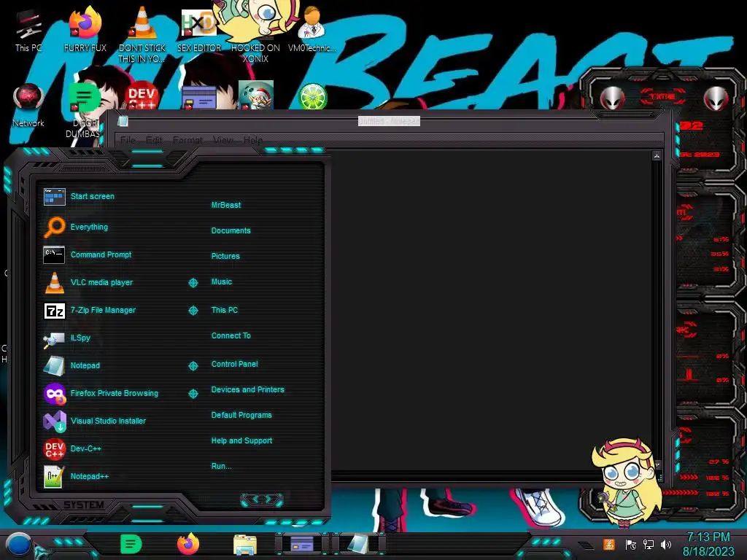Click Notepad title bar system icon

pyautogui.click(x=123, y=121)
